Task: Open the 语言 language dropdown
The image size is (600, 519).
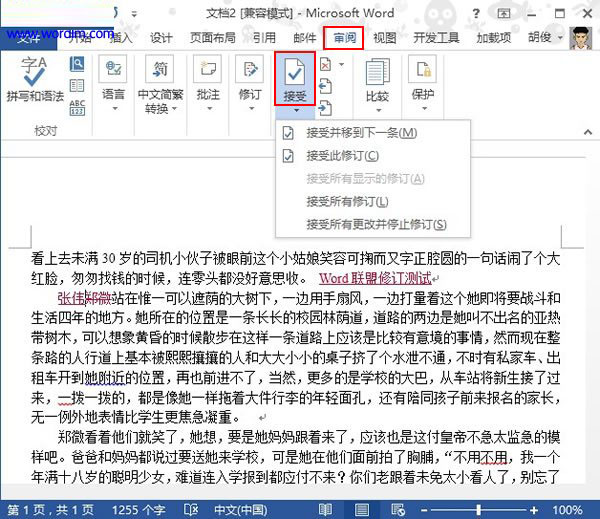Action: 113,107
